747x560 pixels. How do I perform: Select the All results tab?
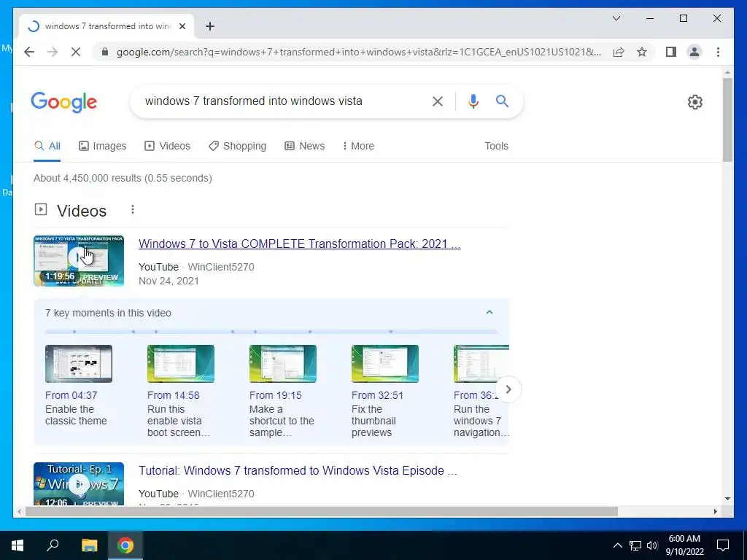(47, 146)
